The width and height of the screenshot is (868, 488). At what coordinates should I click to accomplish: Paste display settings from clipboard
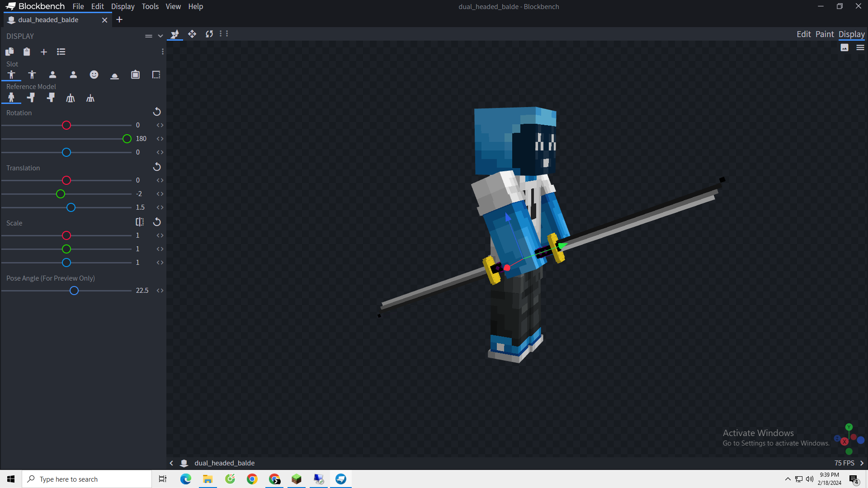tap(27, 52)
